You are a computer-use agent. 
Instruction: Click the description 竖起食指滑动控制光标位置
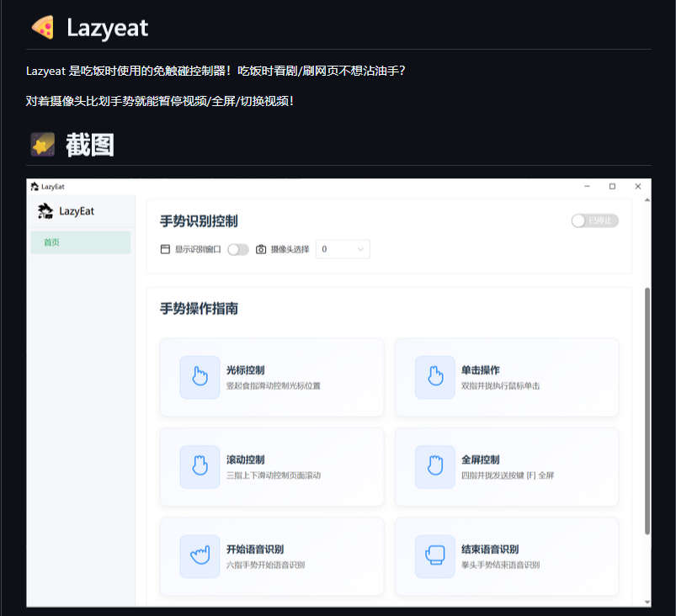pyautogui.click(x=274, y=385)
